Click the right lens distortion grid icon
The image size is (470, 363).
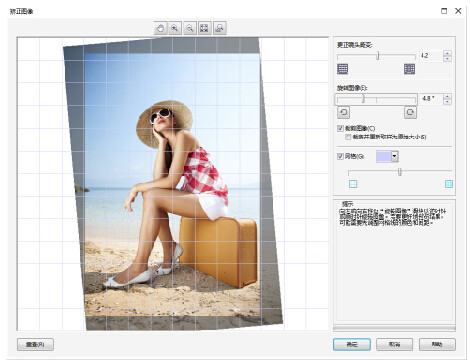click(x=409, y=69)
